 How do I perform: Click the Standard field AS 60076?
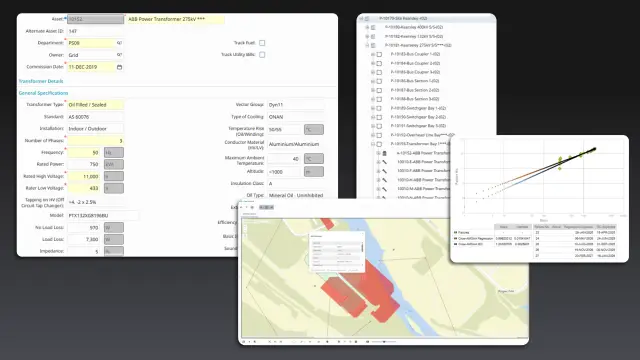tap(96, 117)
